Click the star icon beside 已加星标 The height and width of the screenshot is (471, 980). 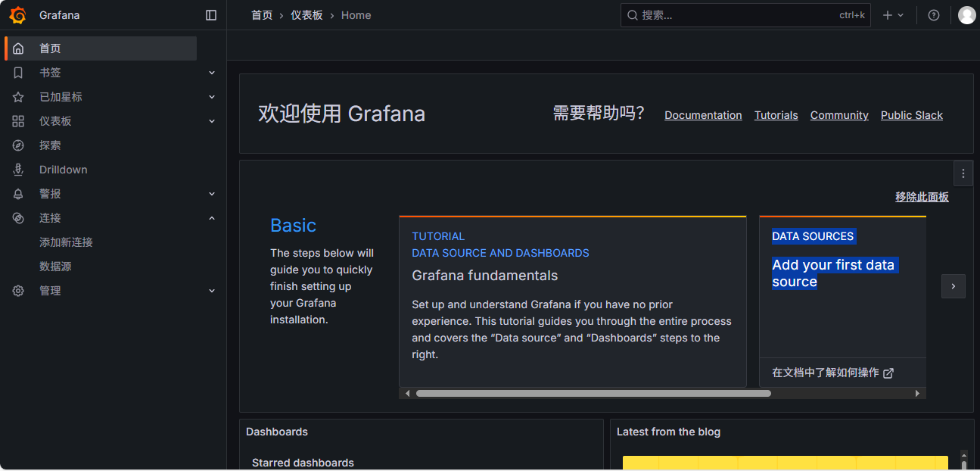(x=18, y=97)
